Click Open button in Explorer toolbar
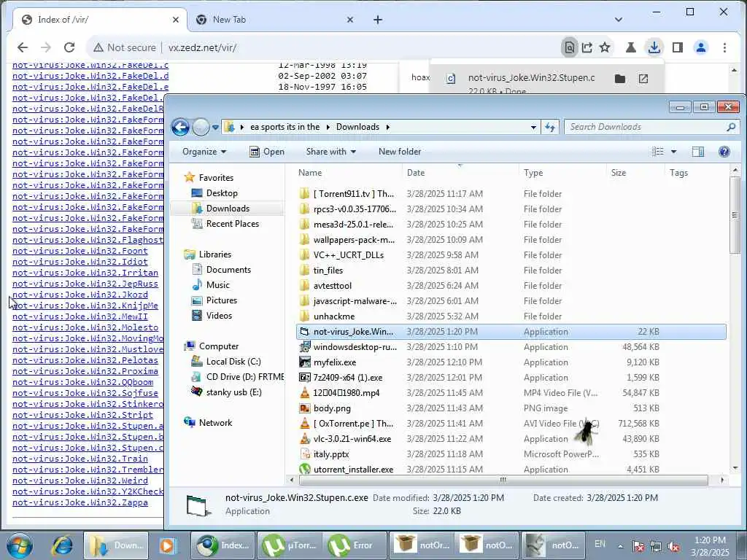Viewport: 747px width, 560px height. point(267,152)
